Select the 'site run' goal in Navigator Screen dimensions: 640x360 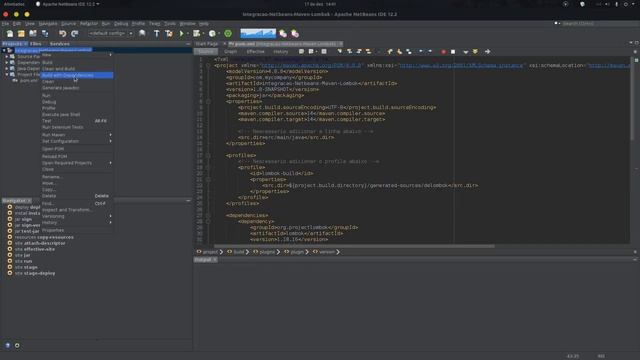(x=23, y=261)
